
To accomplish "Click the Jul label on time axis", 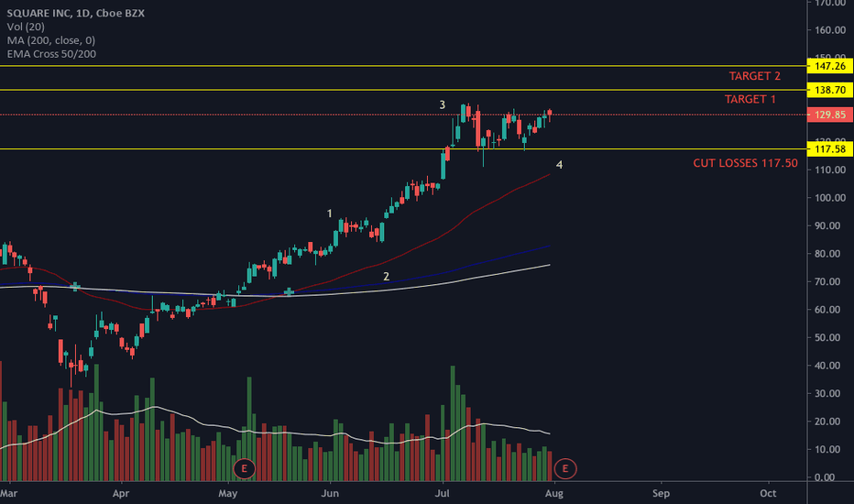I will coord(443,494).
